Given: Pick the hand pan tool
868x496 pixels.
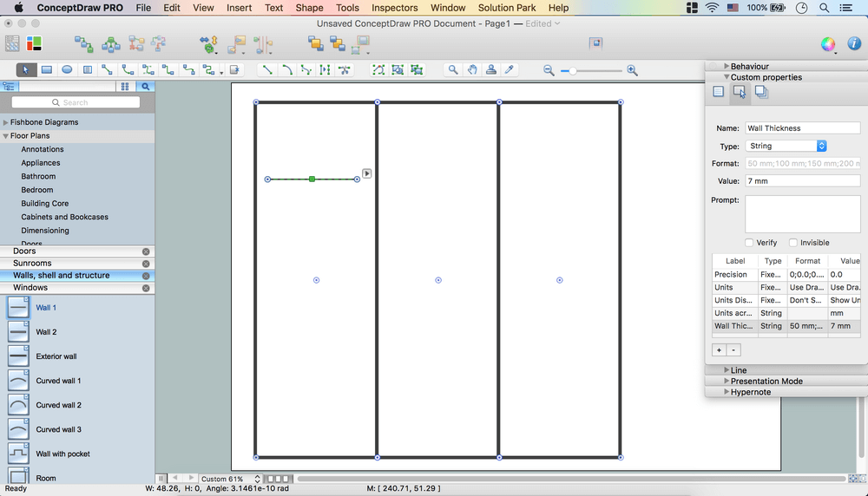Looking at the screenshot, I should click(x=472, y=70).
